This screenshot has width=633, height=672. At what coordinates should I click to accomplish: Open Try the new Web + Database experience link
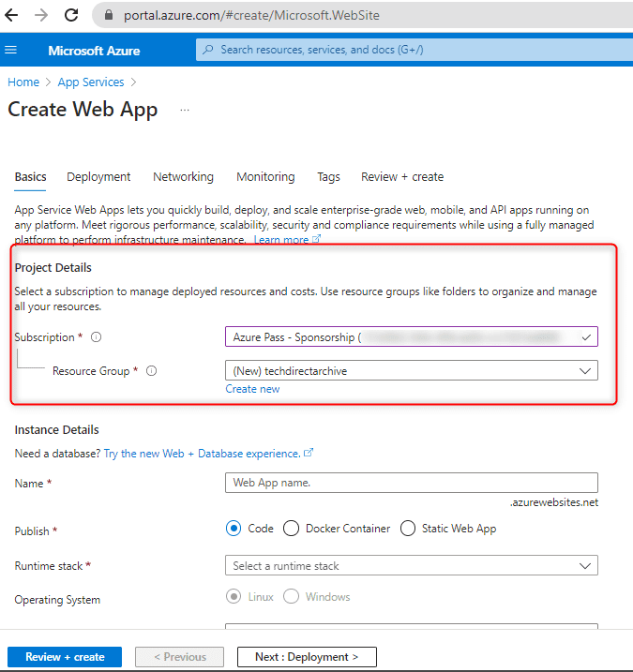[x=202, y=454]
